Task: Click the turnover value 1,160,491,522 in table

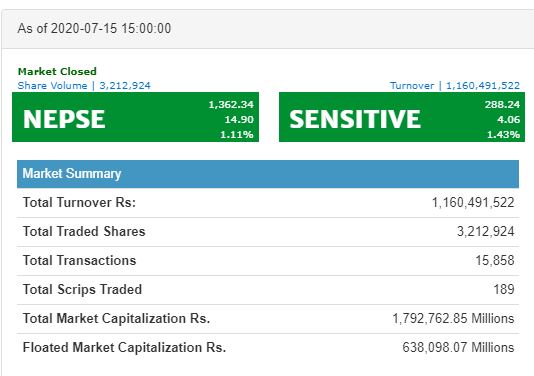Action: (473, 203)
